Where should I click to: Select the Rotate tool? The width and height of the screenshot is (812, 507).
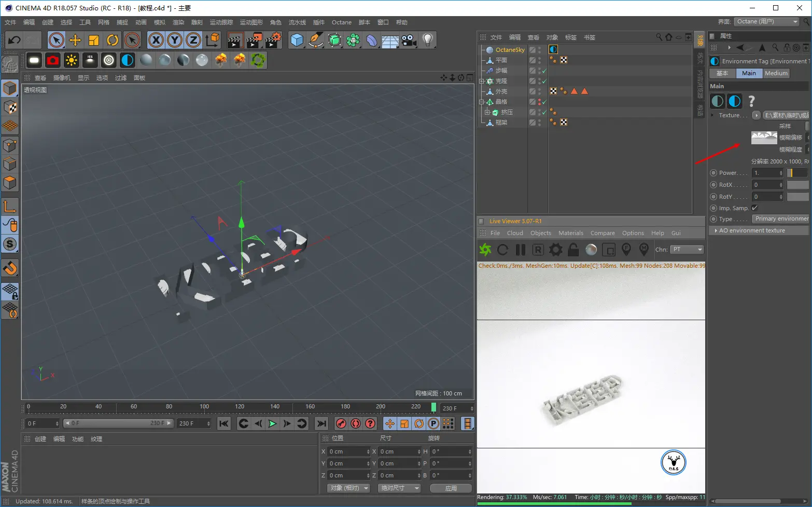(x=113, y=40)
